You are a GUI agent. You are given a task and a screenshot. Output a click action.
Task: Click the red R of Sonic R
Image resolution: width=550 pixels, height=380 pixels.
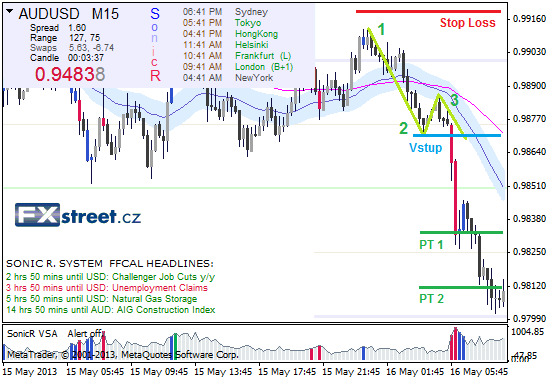point(155,75)
